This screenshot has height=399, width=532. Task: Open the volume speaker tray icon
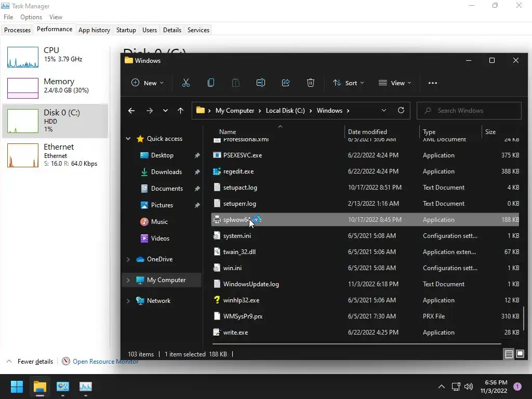(x=469, y=387)
